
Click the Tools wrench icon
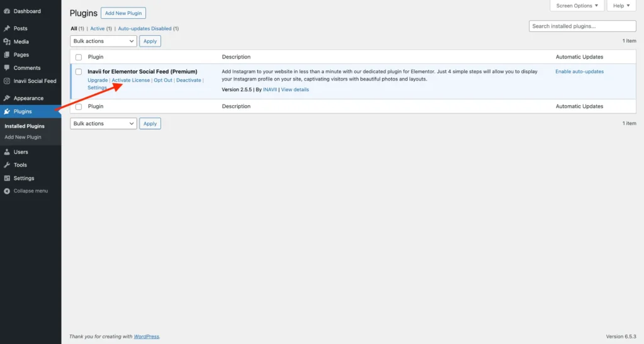click(7, 165)
